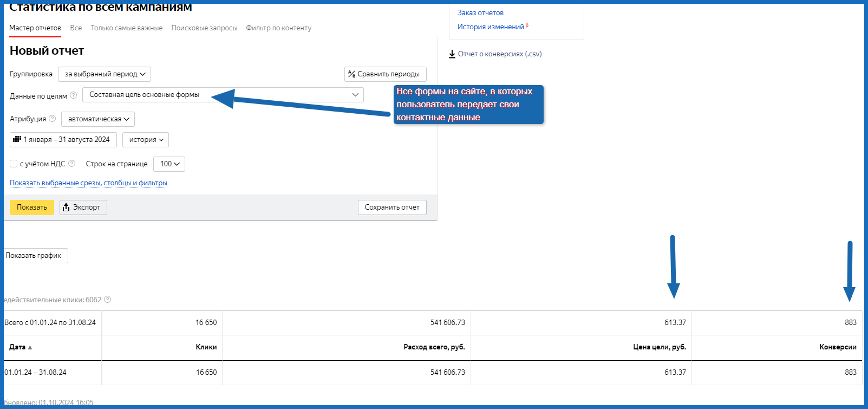Viewport: 868px width, 409px height.
Task: Open Показать выбранные срезы, столбцы и фильтры link
Action: coord(88,183)
